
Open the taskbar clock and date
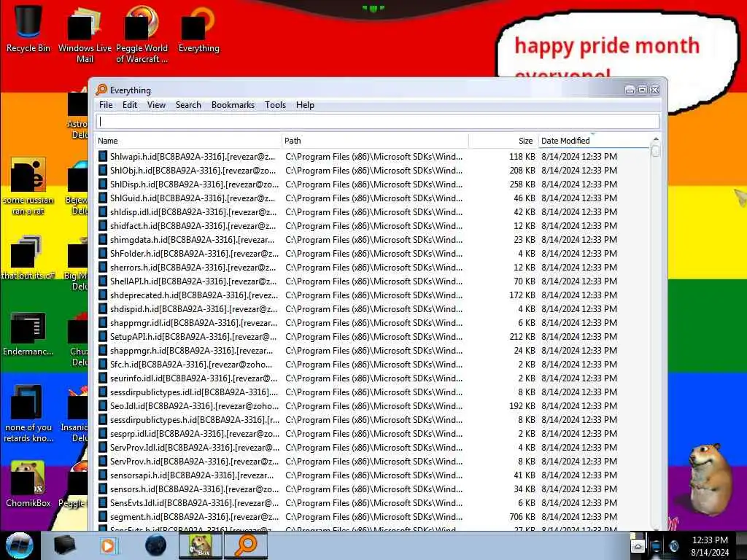[710, 545]
